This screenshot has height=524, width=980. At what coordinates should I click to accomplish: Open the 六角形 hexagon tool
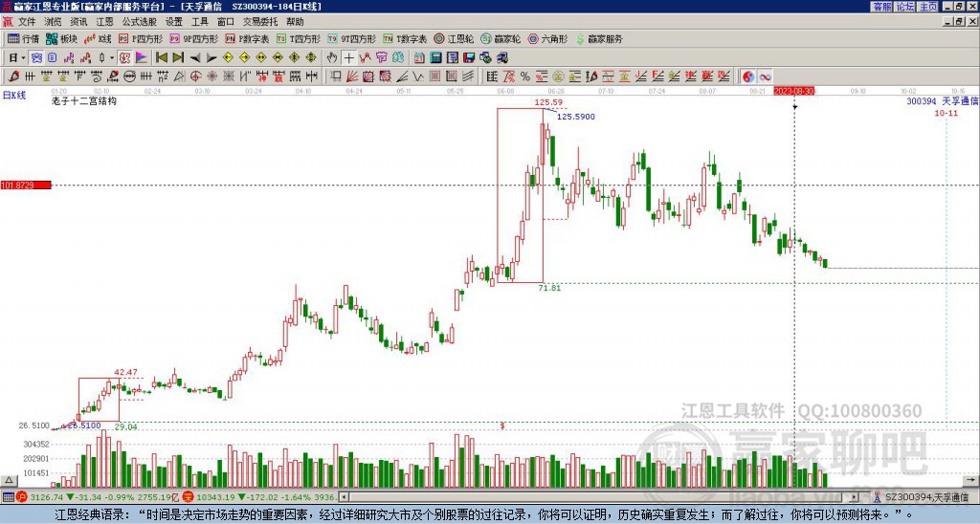coord(547,38)
